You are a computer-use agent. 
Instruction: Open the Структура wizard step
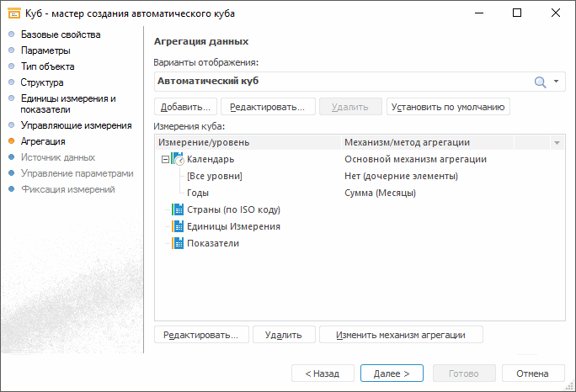click(42, 82)
